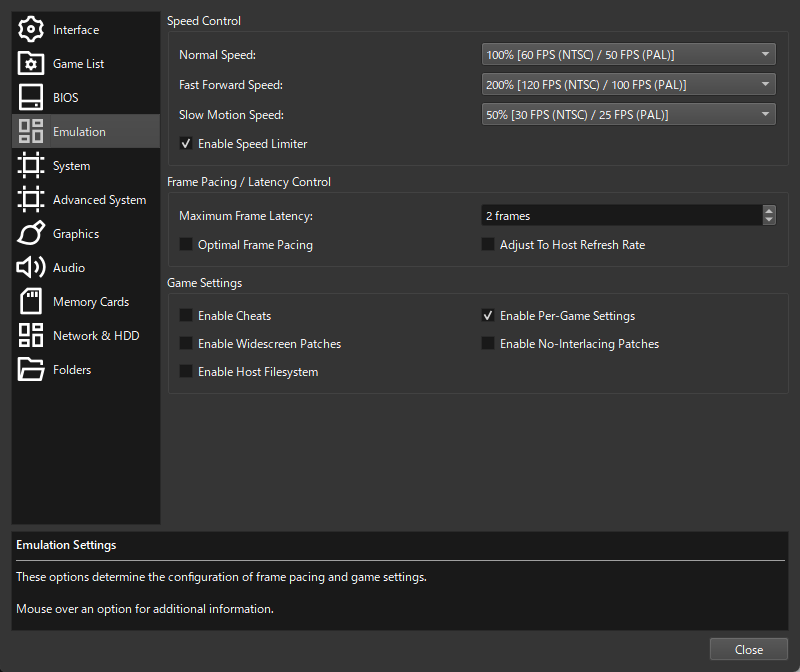Click the Graphics paintbrush icon
Screen dimensions: 800x672
click(31, 234)
